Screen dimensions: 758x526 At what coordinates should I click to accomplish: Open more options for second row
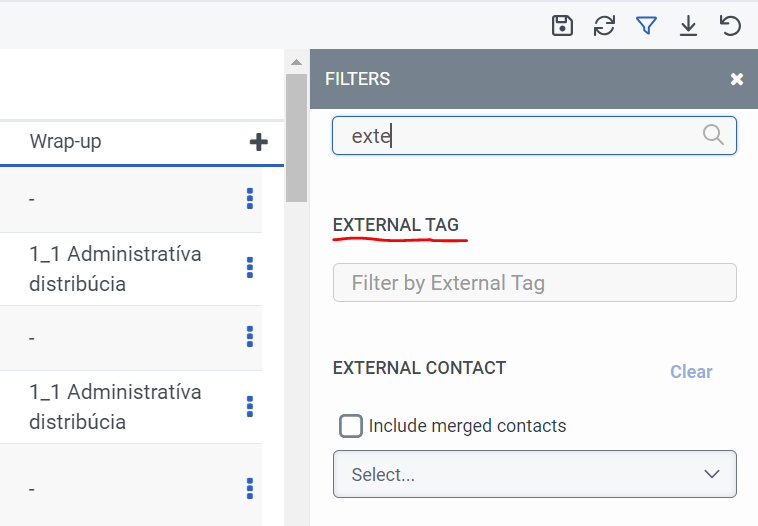(250, 268)
